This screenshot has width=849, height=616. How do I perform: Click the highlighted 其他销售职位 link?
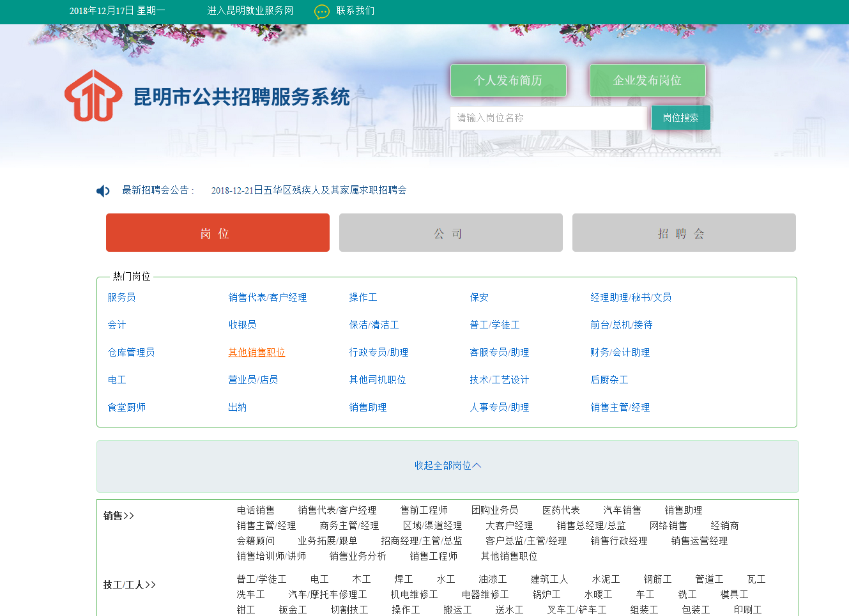tap(256, 352)
